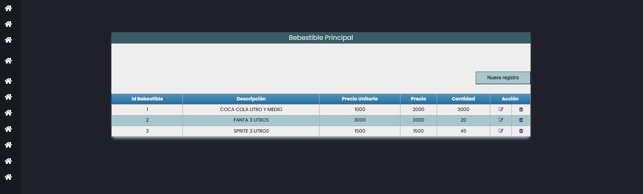Select the Precio Unitario column header
This screenshot has width=644, height=194.
(x=360, y=99)
